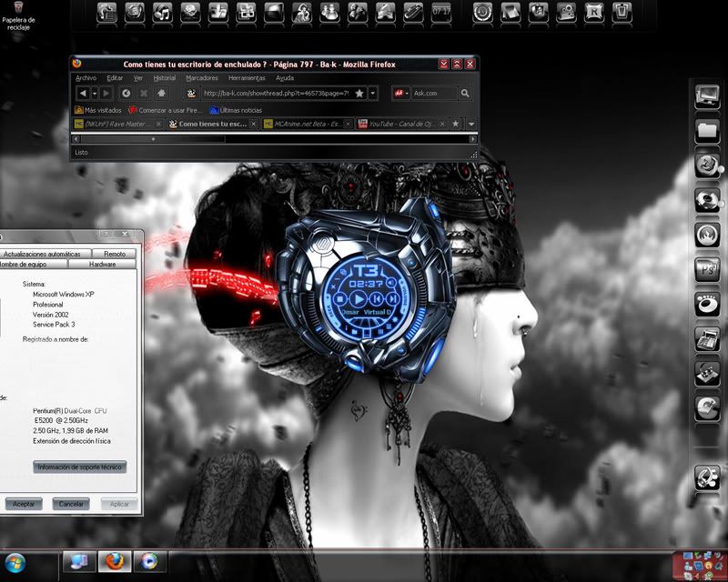
Task: Open the Ayuda menu
Action: click(285, 78)
